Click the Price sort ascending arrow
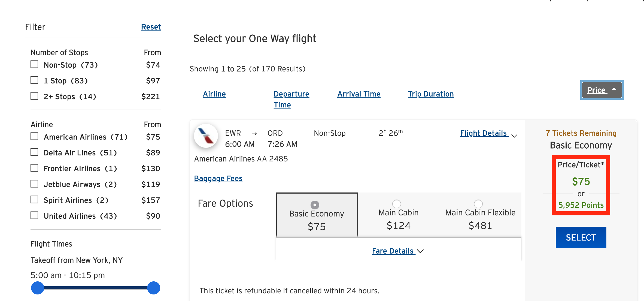The image size is (644, 301). pyautogui.click(x=614, y=89)
